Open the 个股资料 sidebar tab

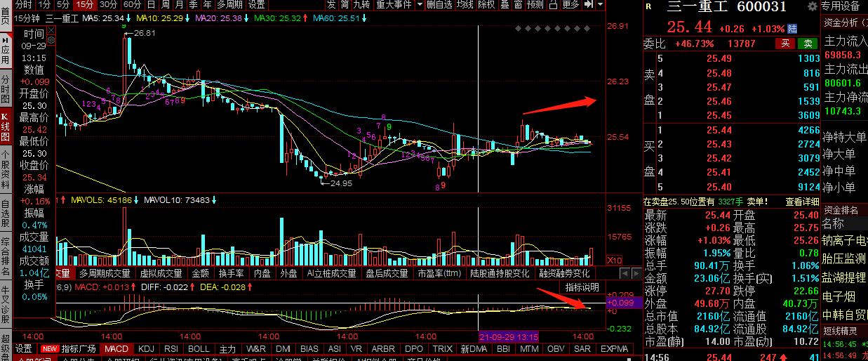click(6, 171)
